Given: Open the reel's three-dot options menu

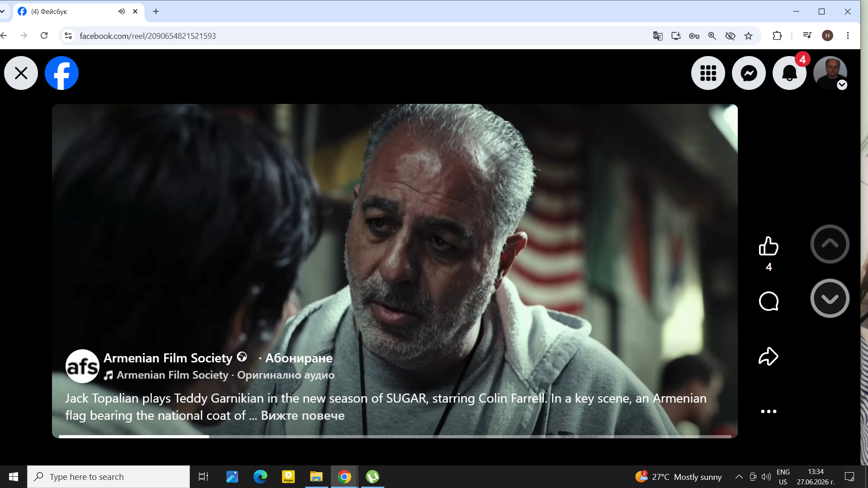Looking at the screenshot, I should tap(769, 411).
